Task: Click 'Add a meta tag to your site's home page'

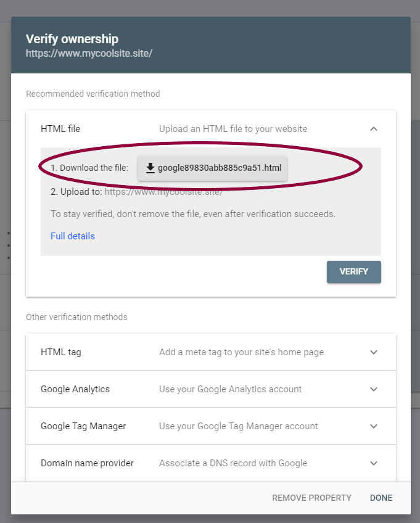Action: [x=242, y=352]
